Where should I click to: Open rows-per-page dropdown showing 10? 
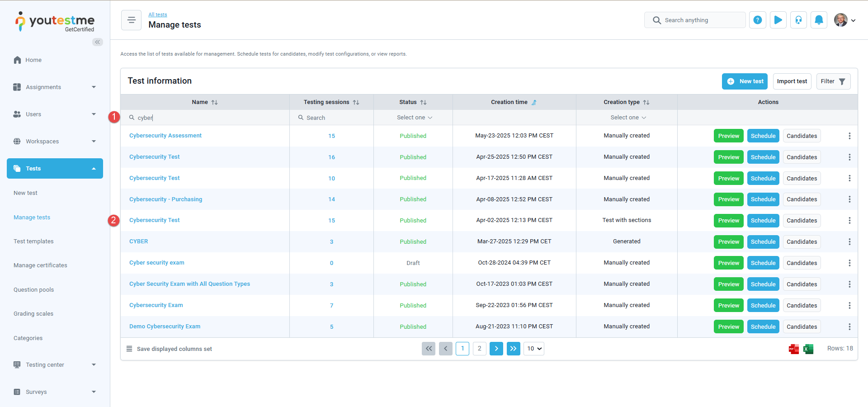[534, 349]
